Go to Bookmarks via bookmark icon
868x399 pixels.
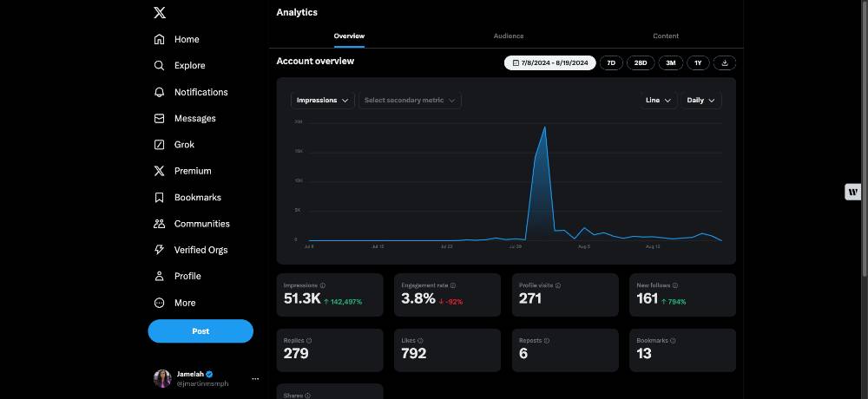[160, 198]
